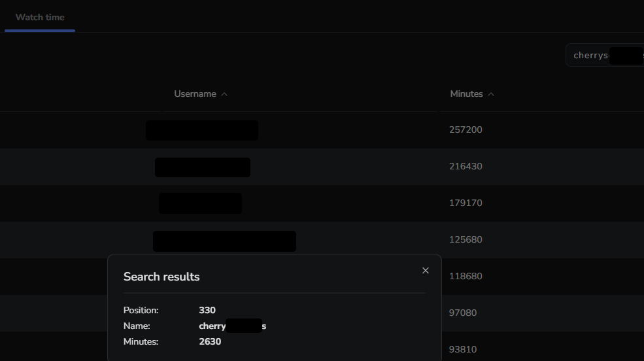
Task: Open the top-ranked user's redacted username
Action: click(x=202, y=130)
